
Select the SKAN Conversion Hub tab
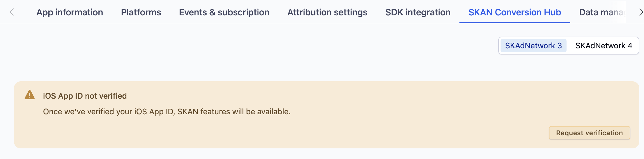click(x=515, y=12)
